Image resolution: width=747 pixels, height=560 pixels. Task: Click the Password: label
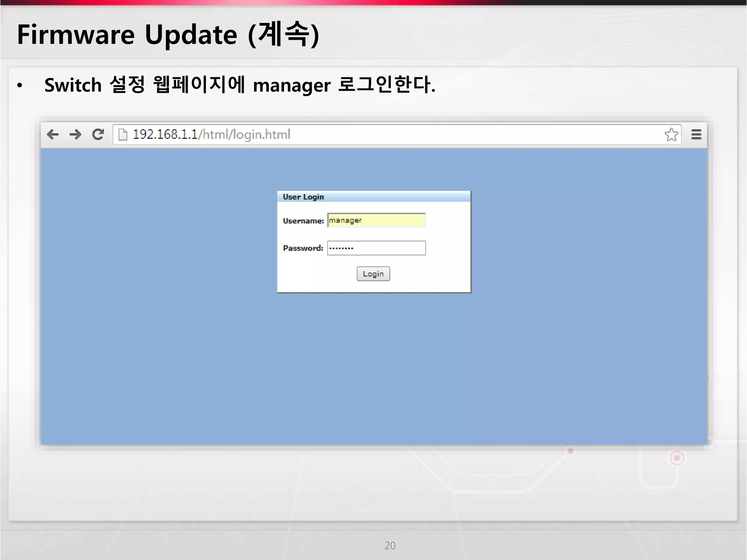pos(303,248)
